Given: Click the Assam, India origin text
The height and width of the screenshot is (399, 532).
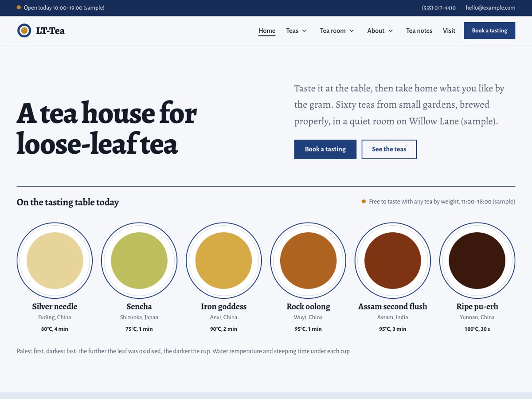Looking at the screenshot, I should 393,317.
